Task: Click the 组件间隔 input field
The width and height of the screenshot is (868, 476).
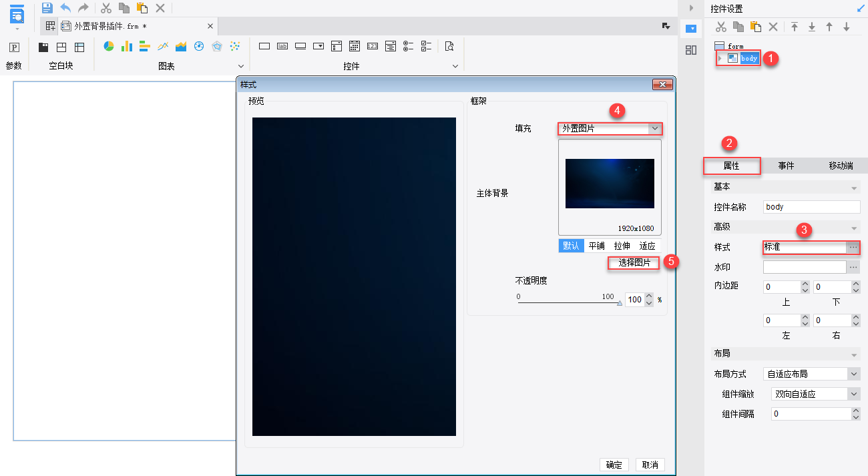Action: click(811, 414)
